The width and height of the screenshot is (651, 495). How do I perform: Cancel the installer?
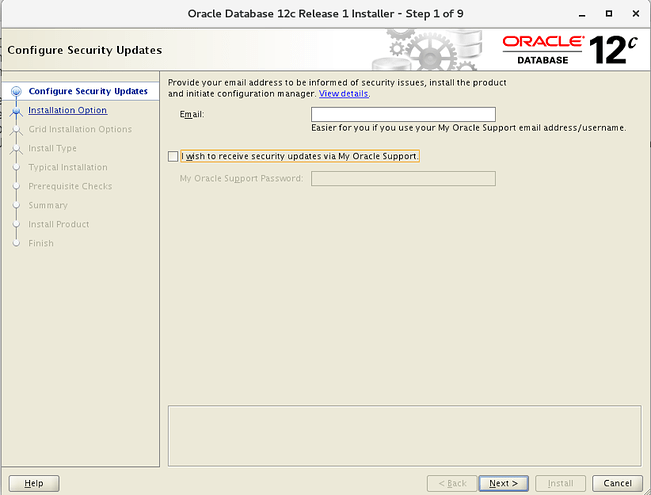[617, 483]
